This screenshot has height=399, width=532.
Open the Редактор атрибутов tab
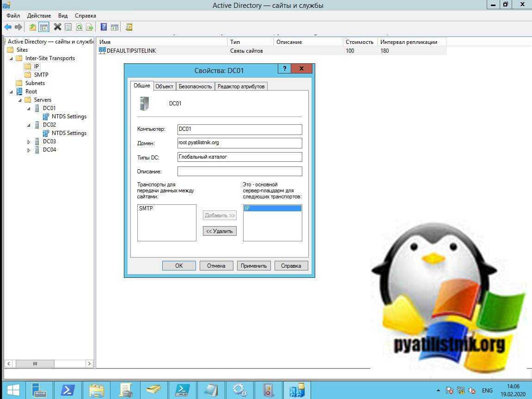(241, 86)
